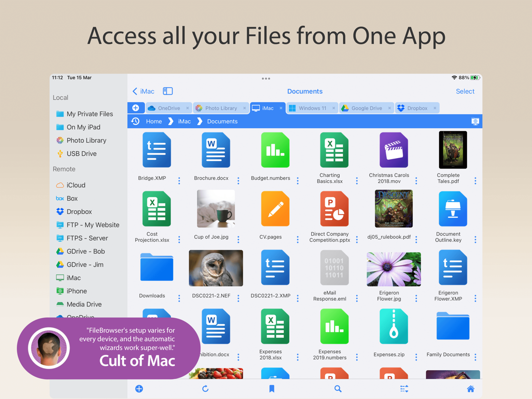Open search using the magnifier icon
Screen dimensions: 532x399
(338, 388)
